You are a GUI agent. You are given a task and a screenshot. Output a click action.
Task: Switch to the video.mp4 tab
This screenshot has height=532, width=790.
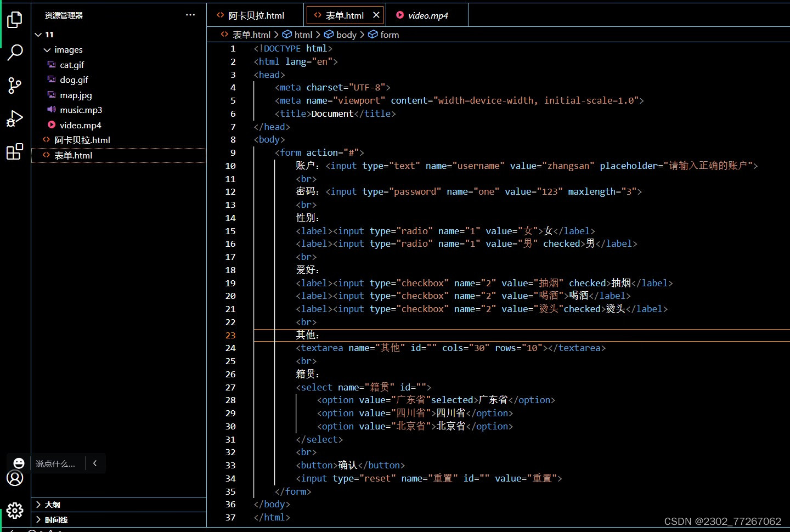tap(427, 15)
